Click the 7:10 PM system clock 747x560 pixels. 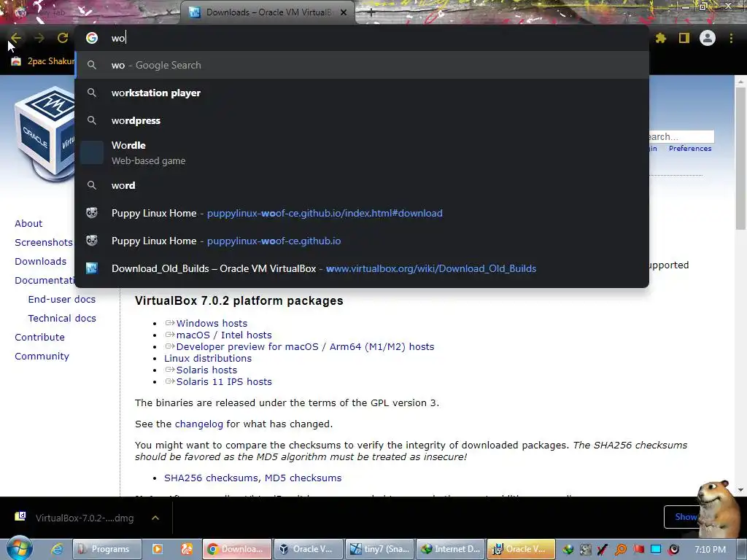point(710,549)
